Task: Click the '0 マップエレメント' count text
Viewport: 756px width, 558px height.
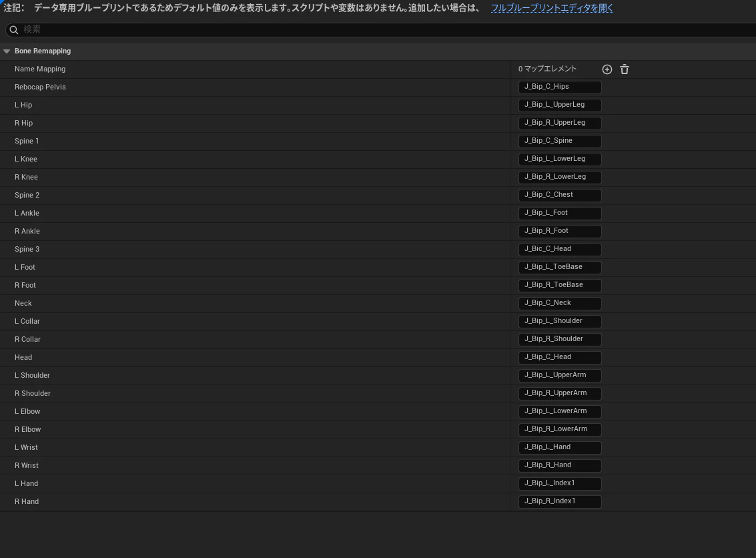Action: pyautogui.click(x=547, y=69)
